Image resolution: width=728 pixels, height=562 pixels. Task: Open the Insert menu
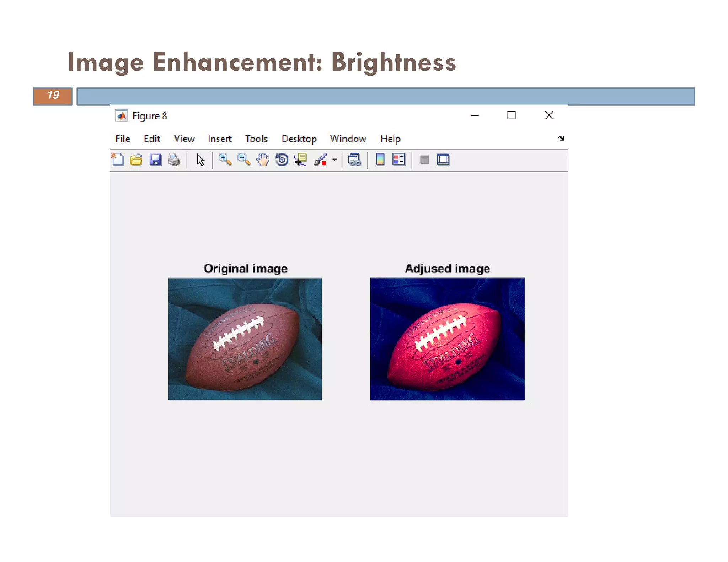pos(220,139)
